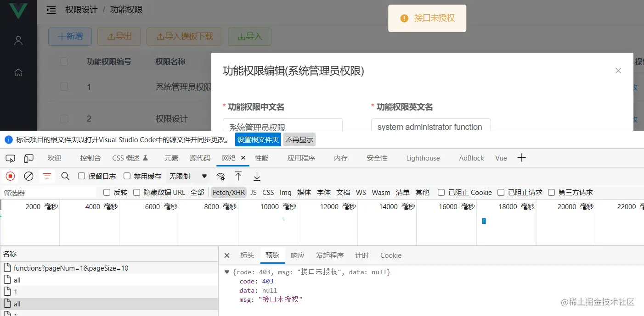Collapse the JSON response object triangle
The image size is (644, 316).
click(227, 272)
